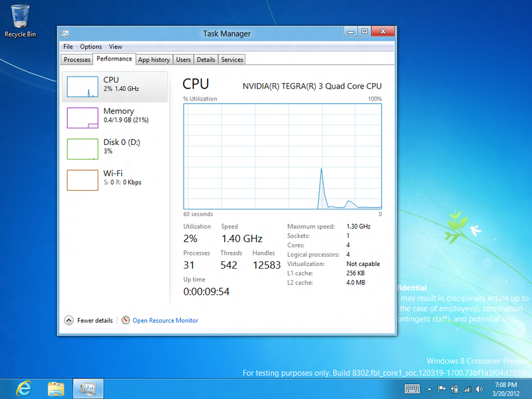The width and height of the screenshot is (532, 399).
Task: Select the Performance tab
Action: 114,59
